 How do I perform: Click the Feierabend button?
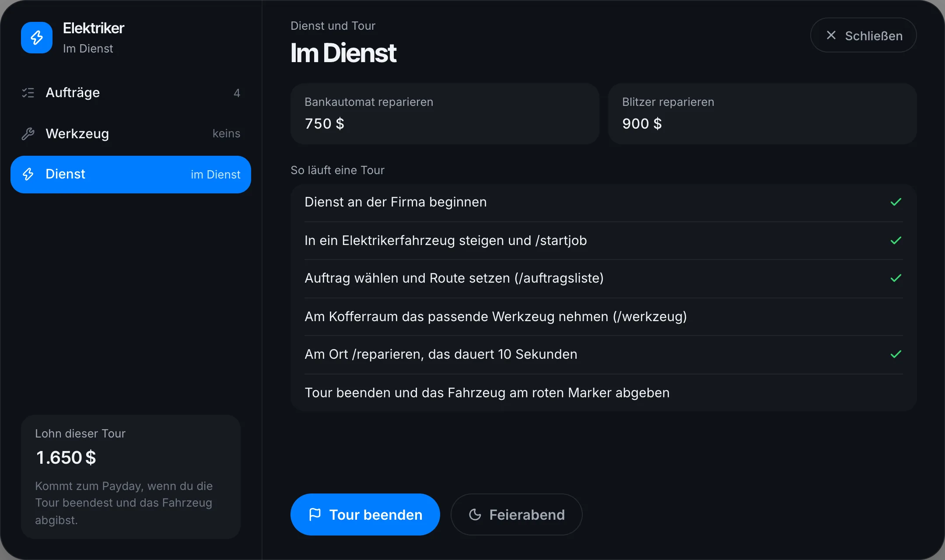(x=517, y=514)
